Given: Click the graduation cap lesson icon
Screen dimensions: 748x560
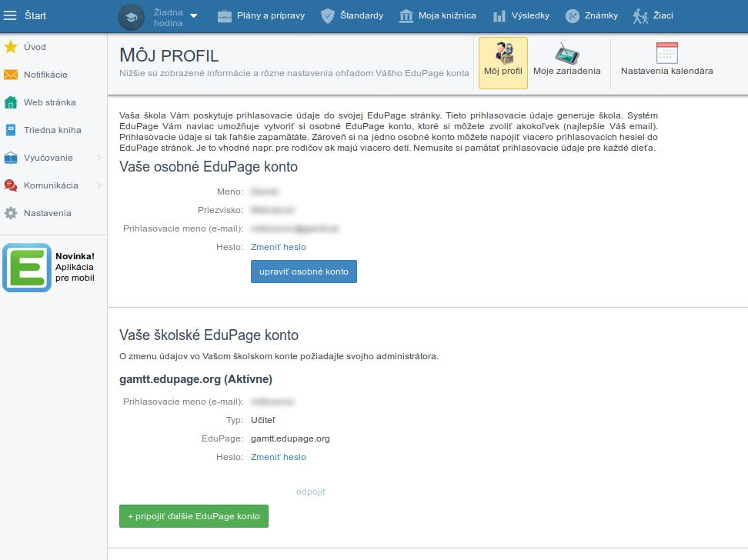Looking at the screenshot, I should (131, 17).
